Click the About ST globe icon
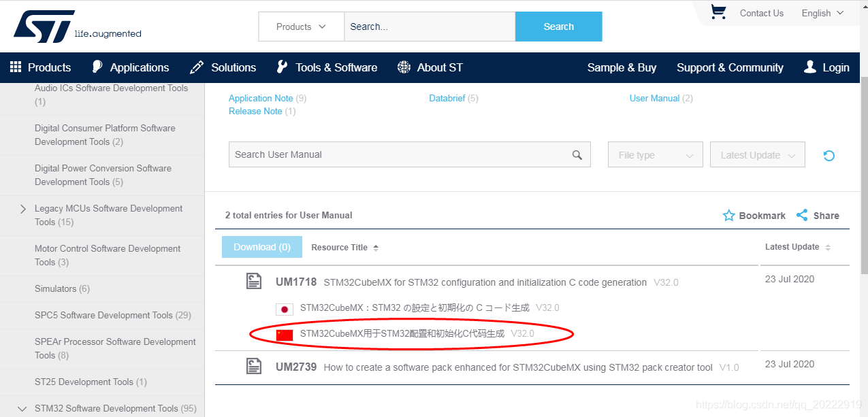The height and width of the screenshot is (417, 868). click(404, 67)
